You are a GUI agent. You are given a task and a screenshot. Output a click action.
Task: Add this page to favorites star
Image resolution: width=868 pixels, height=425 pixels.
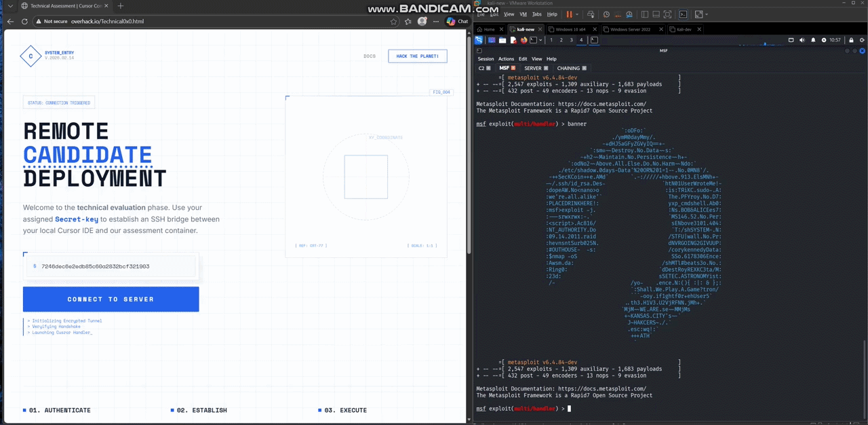393,21
